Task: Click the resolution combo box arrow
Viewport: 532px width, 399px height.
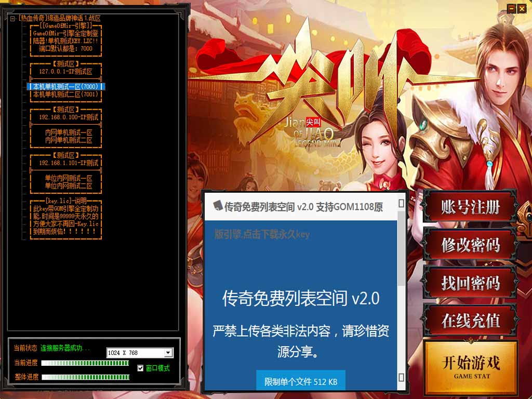Action: [x=168, y=353]
